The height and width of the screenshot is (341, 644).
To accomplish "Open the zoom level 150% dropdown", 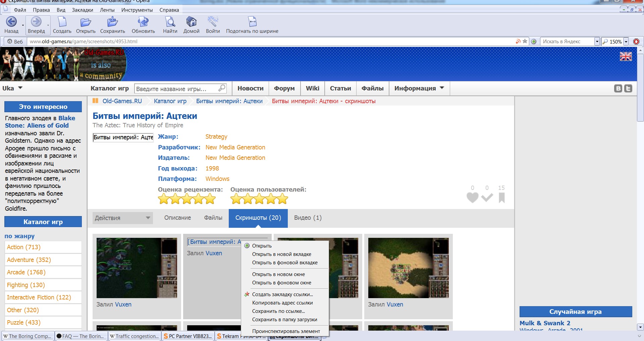I will pyautogui.click(x=626, y=42).
